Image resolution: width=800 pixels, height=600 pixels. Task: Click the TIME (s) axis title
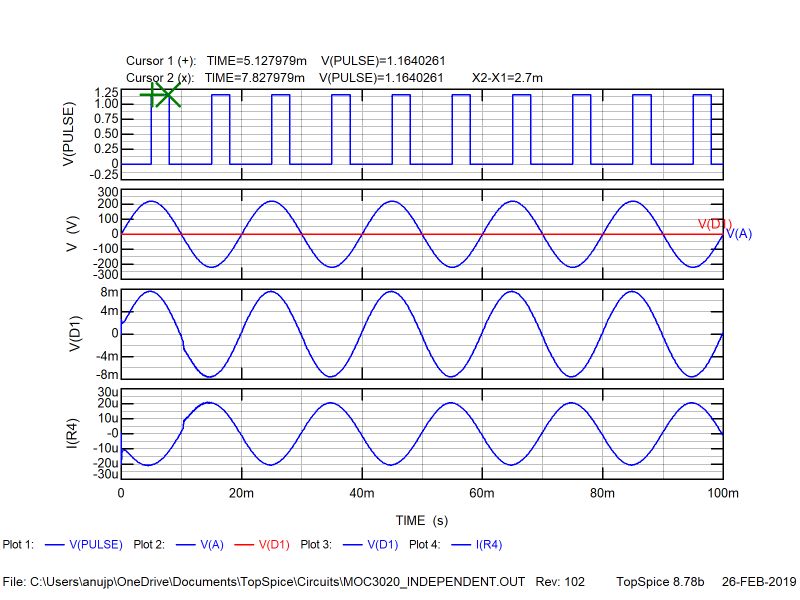coord(424,520)
